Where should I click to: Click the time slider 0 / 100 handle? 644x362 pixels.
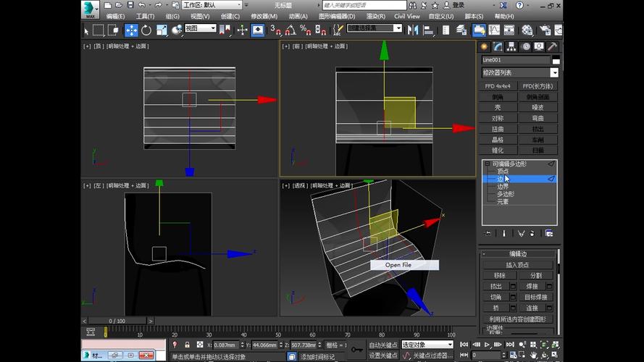(117, 321)
